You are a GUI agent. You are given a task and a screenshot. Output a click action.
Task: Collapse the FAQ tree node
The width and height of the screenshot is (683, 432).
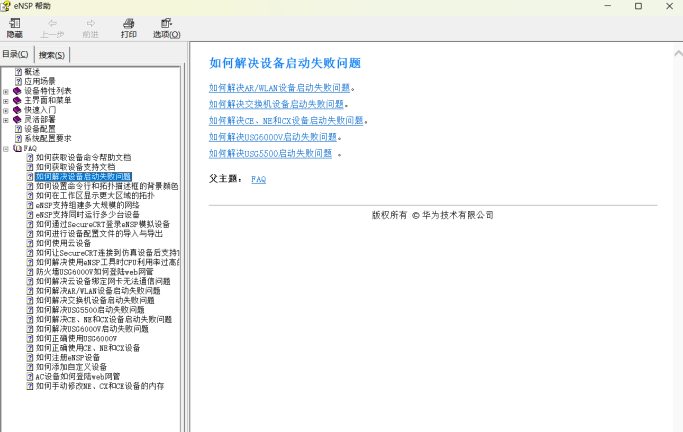6,149
